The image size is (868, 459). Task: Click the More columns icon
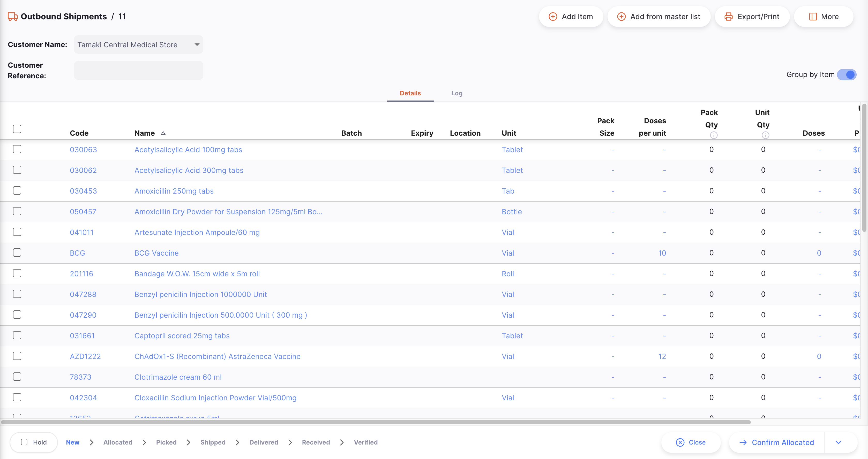tap(813, 17)
